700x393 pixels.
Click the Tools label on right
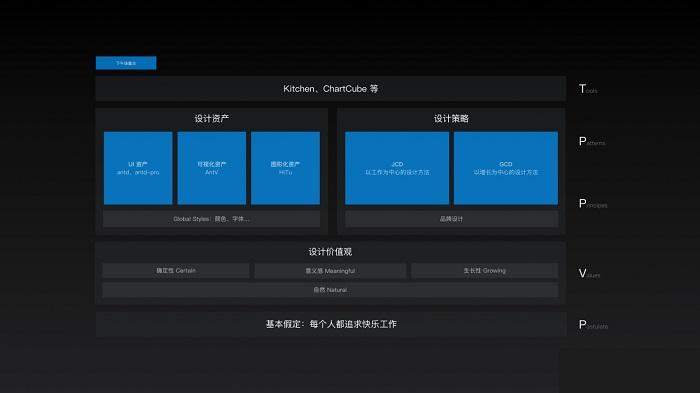click(x=588, y=89)
